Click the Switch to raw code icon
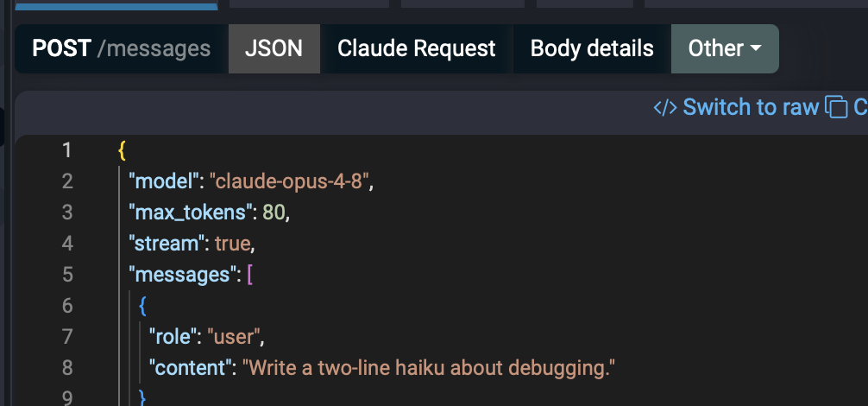The width and height of the screenshot is (868, 406). 665,107
